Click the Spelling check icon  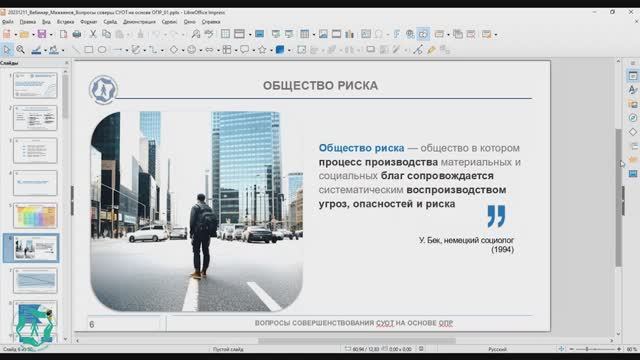pyautogui.click(x=209, y=34)
